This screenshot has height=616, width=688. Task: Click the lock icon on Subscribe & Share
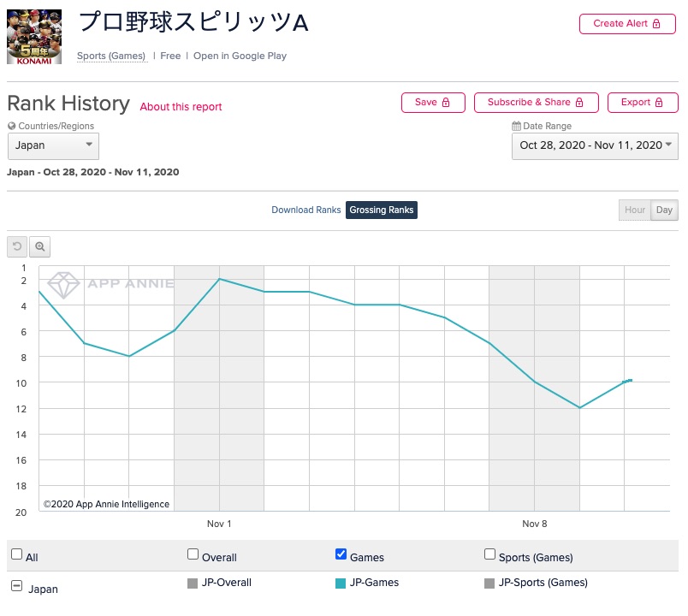point(579,102)
